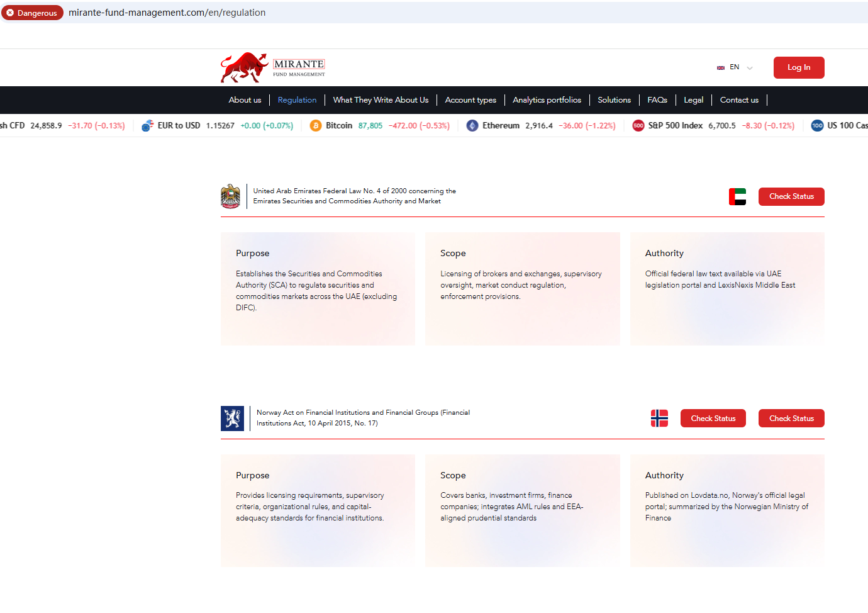
Task: Click the EUR to USD rate 1.15267
Action: (x=220, y=126)
